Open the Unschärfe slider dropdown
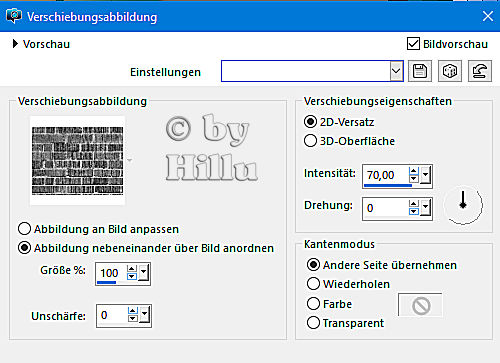The height and width of the screenshot is (363, 500). (x=144, y=315)
